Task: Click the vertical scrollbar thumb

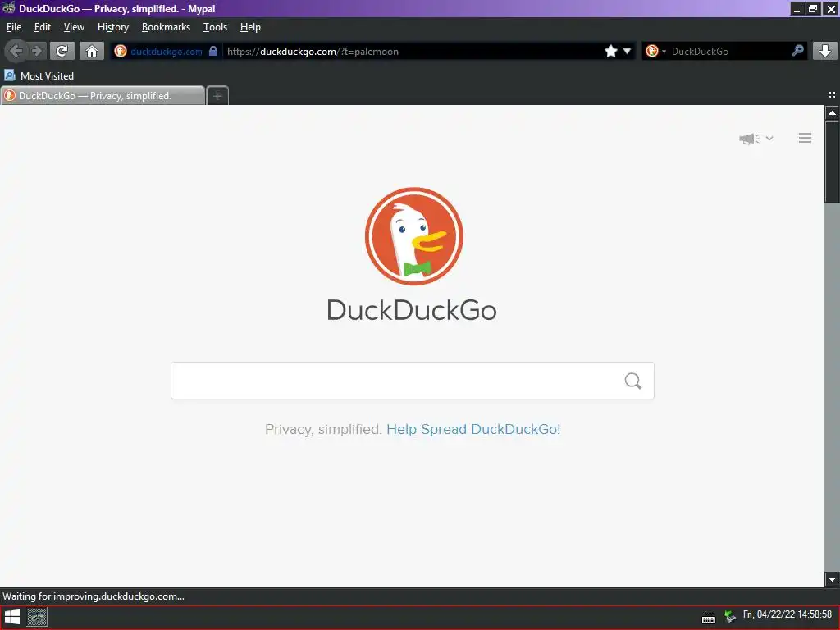Action: tap(832, 163)
